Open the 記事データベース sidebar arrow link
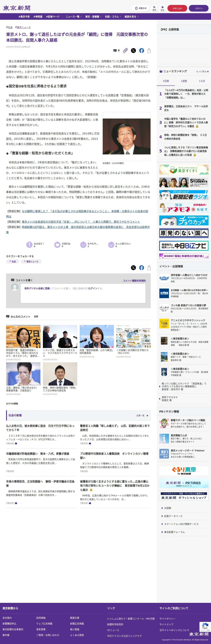This screenshot has width=211, height=644. (172, 516)
